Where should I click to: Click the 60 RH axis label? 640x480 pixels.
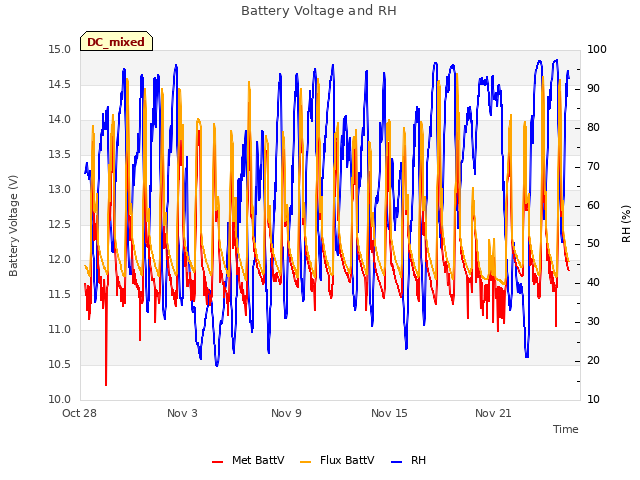(593, 205)
